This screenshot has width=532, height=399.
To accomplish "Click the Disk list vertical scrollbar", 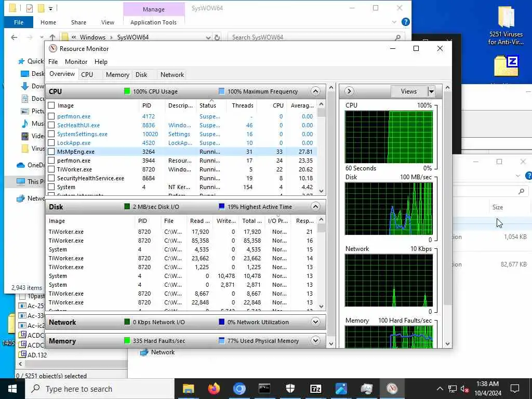I will point(321,263).
